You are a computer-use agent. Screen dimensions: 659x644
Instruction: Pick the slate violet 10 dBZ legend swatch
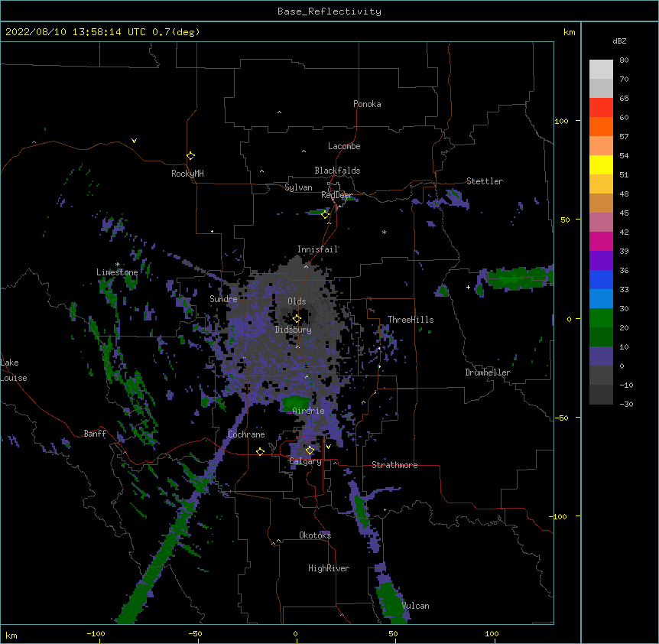[x=601, y=356]
